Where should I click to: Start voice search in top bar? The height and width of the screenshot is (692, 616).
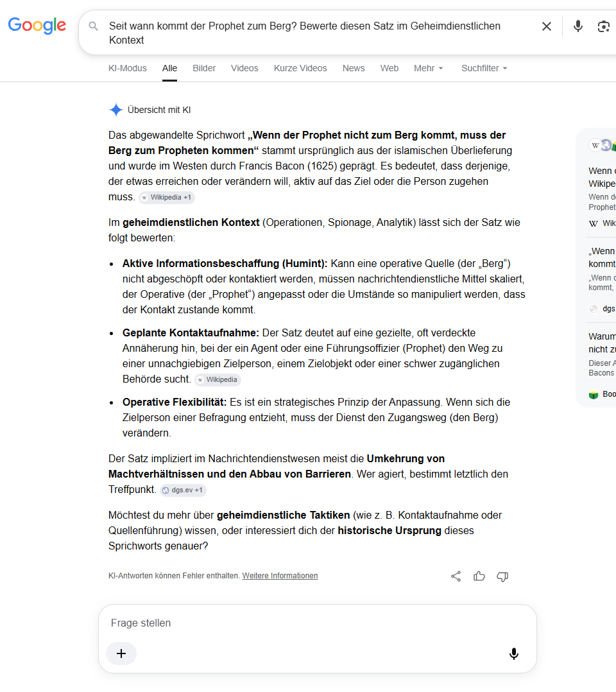(578, 26)
